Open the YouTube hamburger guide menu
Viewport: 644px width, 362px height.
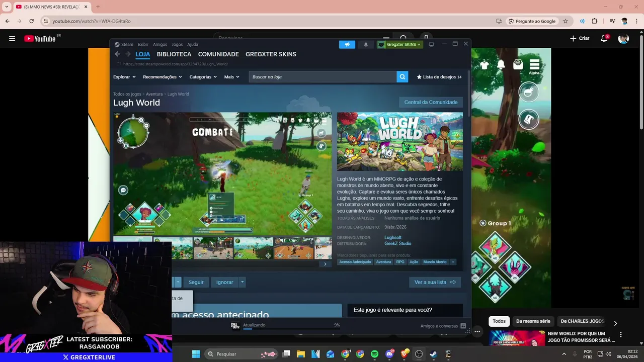(x=12, y=39)
